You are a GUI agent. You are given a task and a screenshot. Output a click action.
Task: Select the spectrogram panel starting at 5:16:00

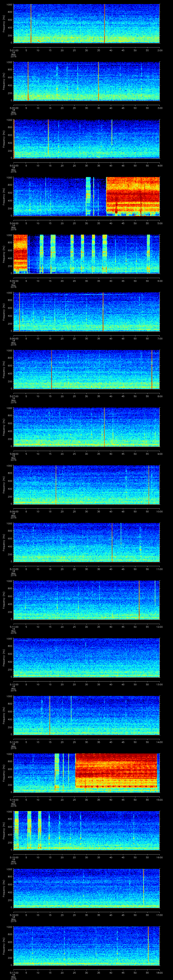[x=86, y=888]
